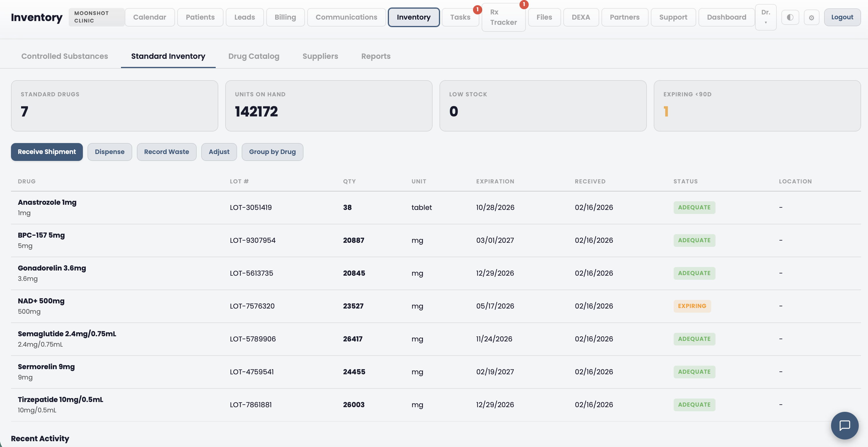View the Reports tab
Viewport: 868px width, 447px height.
(376, 56)
